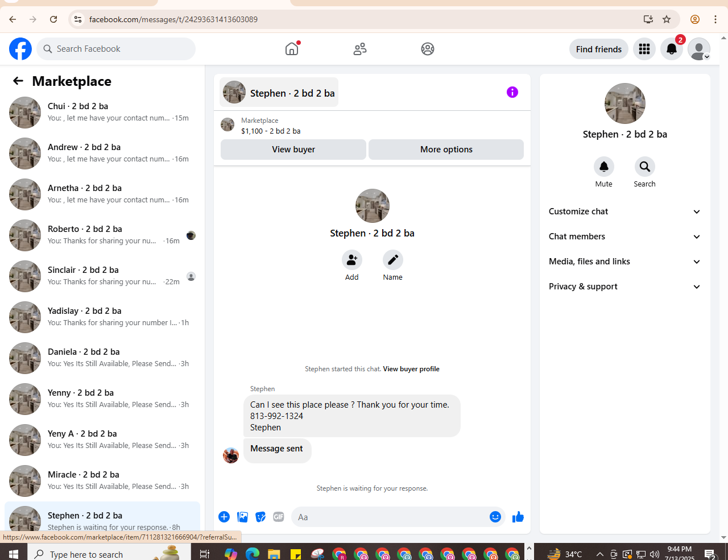Click the sender avatar beside 'Message sent'
This screenshot has height=560, width=728.
[x=231, y=455]
